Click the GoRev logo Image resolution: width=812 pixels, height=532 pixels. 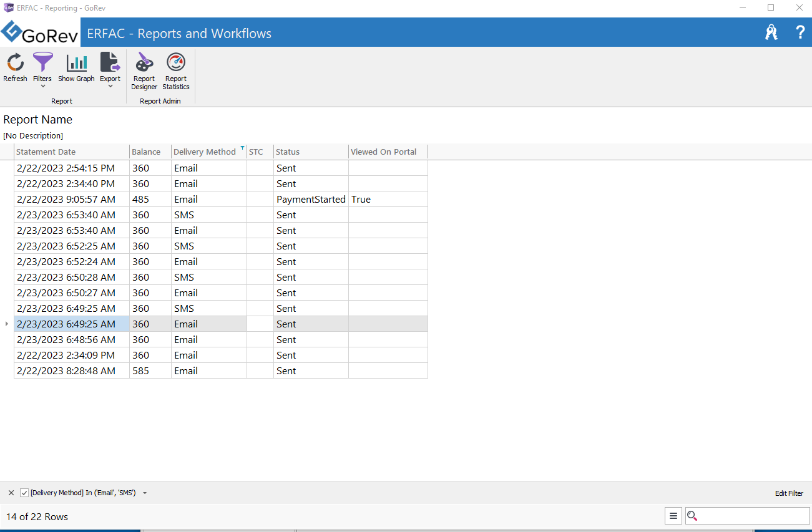pos(39,33)
